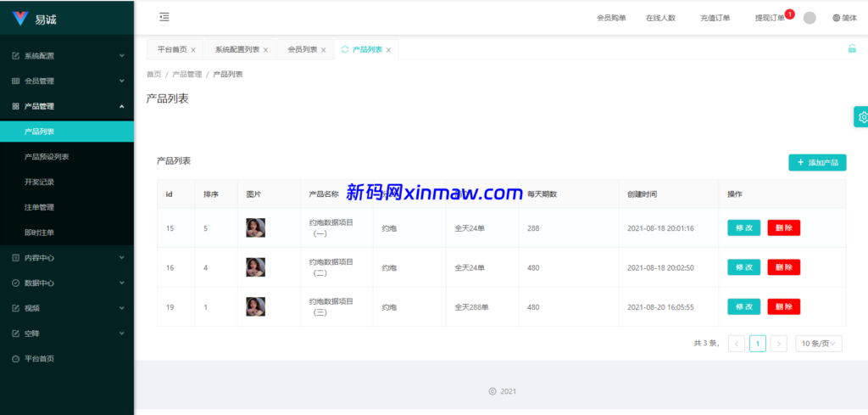Click product image thumbnail for id 16

[x=256, y=267]
